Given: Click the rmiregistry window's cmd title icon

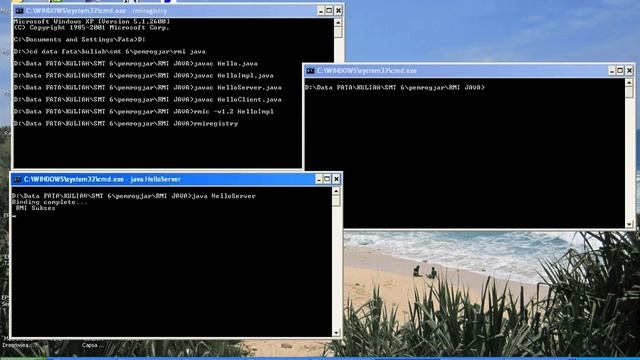Looking at the screenshot, I should [x=19, y=11].
